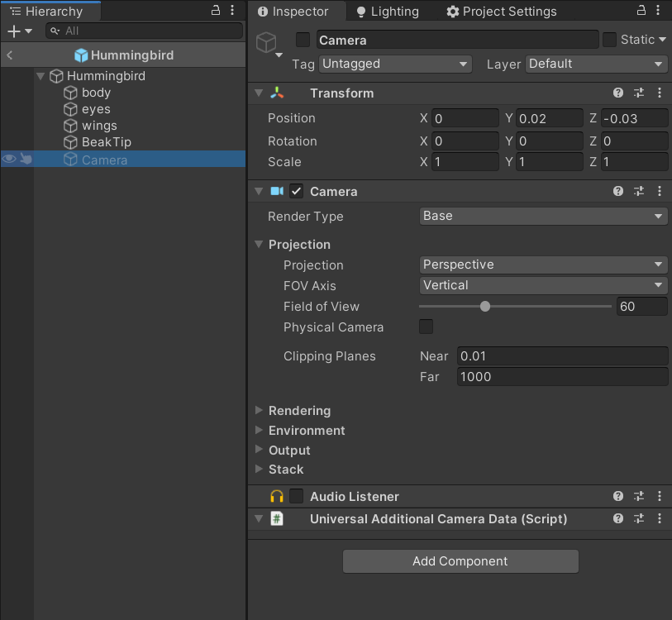672x620 pixels.
Task: Open Camera component more options
Action: point(659,191)
